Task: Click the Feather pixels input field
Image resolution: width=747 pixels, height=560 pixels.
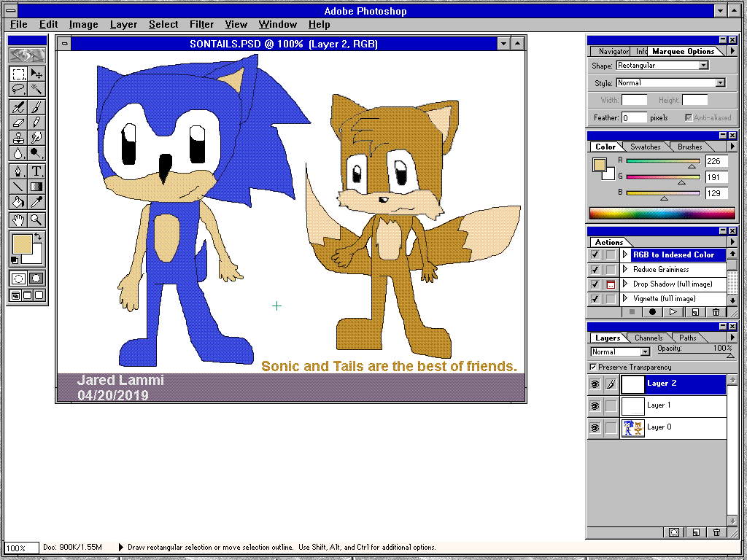Action: [634, 117]
